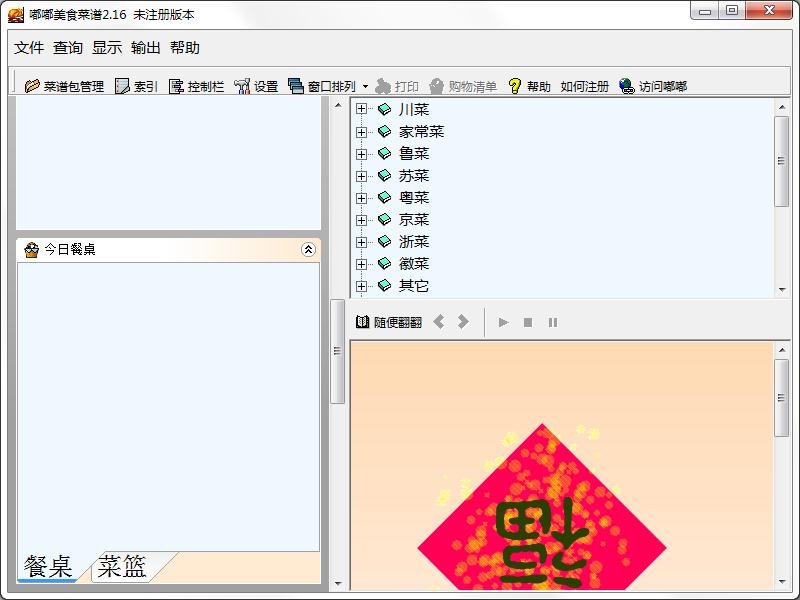Expand the 川菜 tree node
Screen dimensions: 800x600
pyautogui.click(x=362, y=109)
